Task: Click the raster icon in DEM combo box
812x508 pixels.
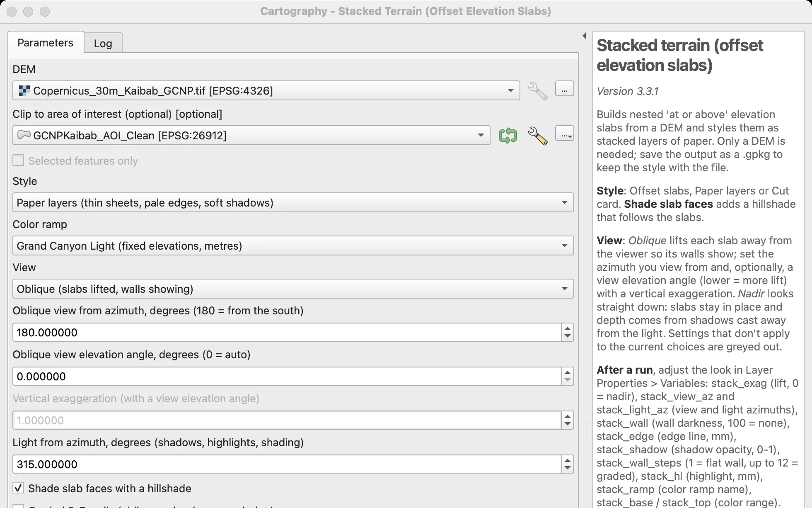Action: pos(24,90)
